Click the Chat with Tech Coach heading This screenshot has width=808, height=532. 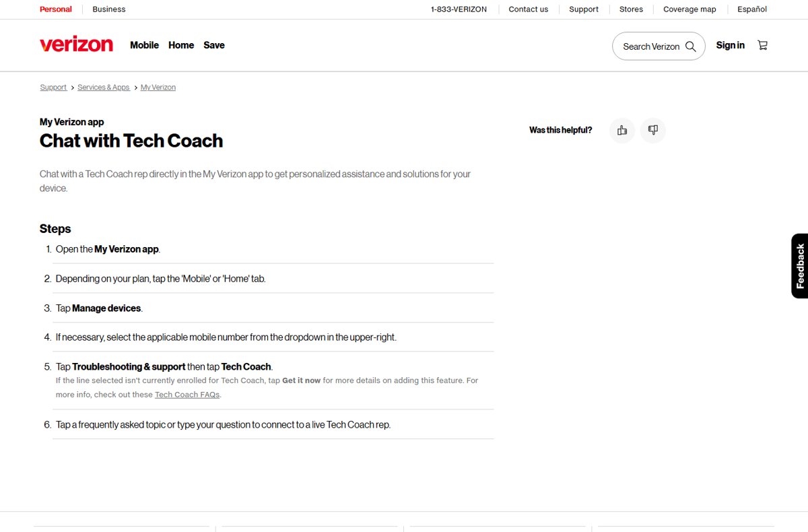point(131,141)
